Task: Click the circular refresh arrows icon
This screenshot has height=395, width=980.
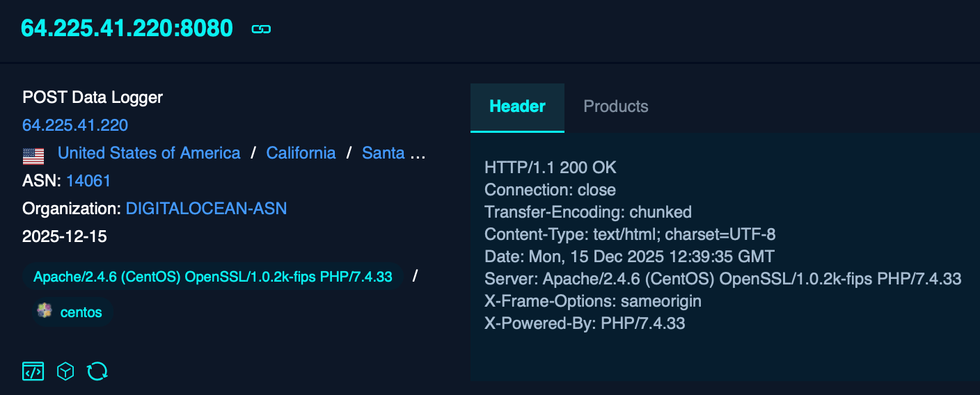Action: click(97, 371)
